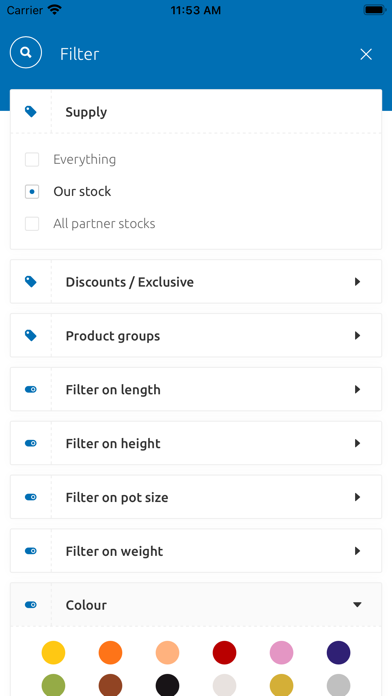392x696 pixels.
Task: Tap the Supply section header
Action: (196, 111)
